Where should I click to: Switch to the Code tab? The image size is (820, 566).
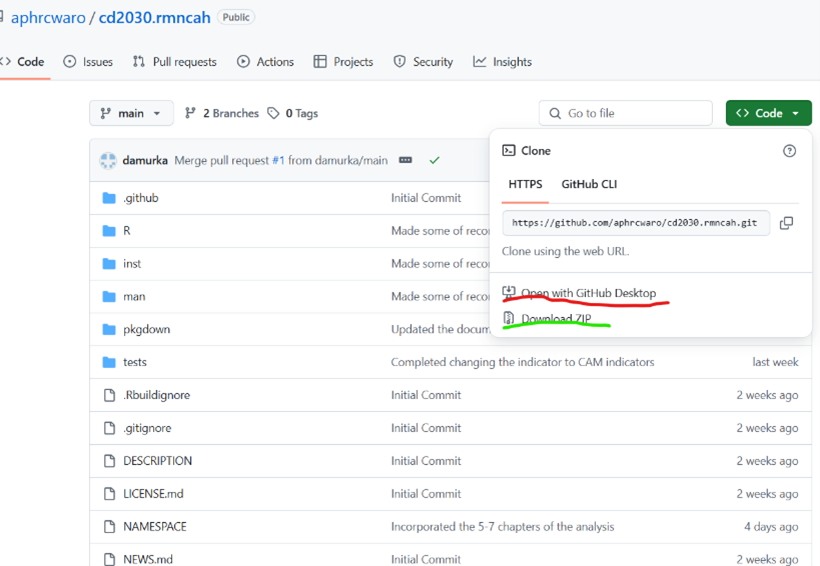[x=23, y=62]
